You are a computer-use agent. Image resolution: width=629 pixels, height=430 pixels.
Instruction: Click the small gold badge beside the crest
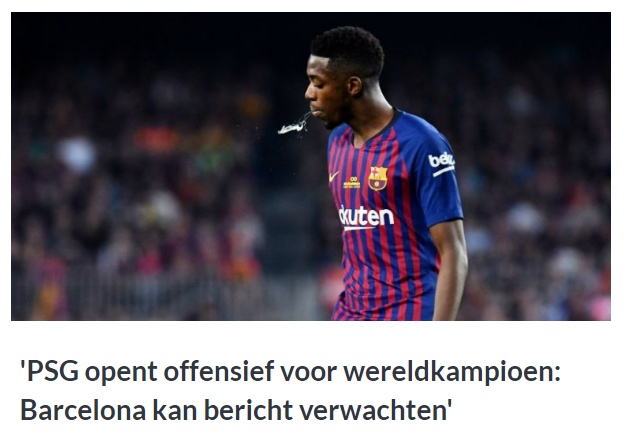pyautogui.click(x=351, y=183)
